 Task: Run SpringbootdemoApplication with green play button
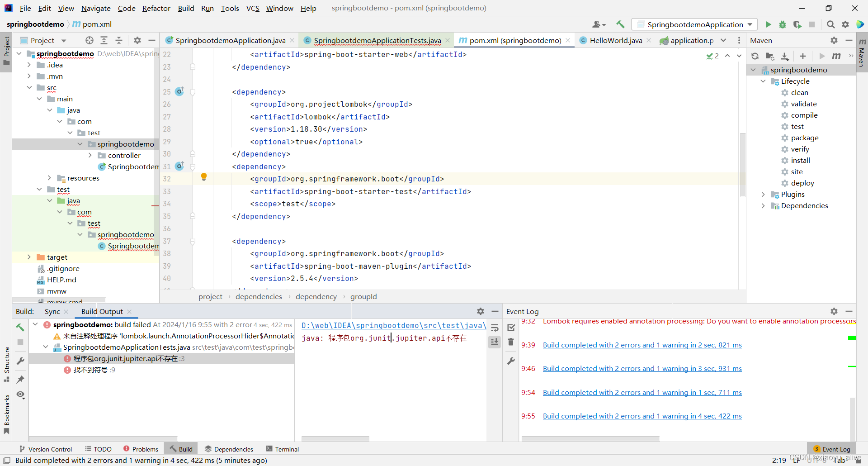(x=768, y=24)
